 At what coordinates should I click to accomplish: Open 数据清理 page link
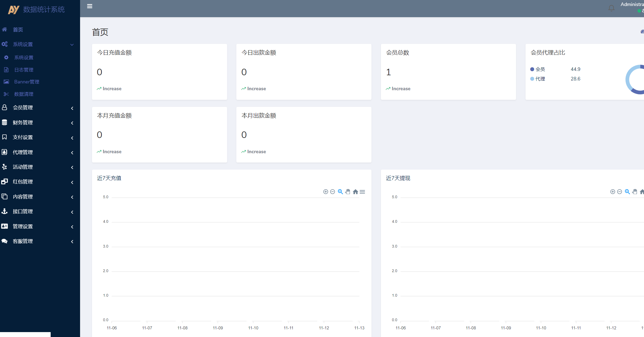[x=24, y=94]
